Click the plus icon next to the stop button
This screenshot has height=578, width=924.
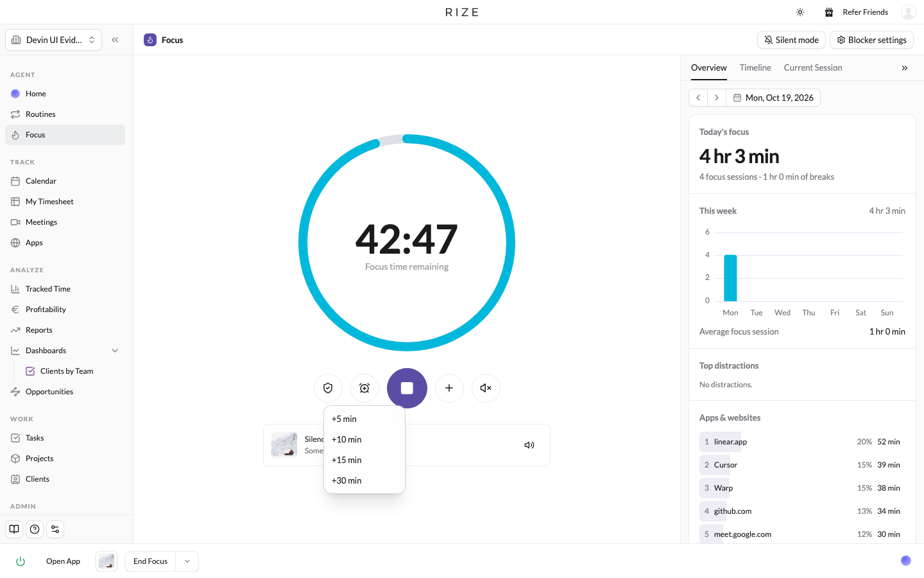pyautogui.click(x=449, y=388)
